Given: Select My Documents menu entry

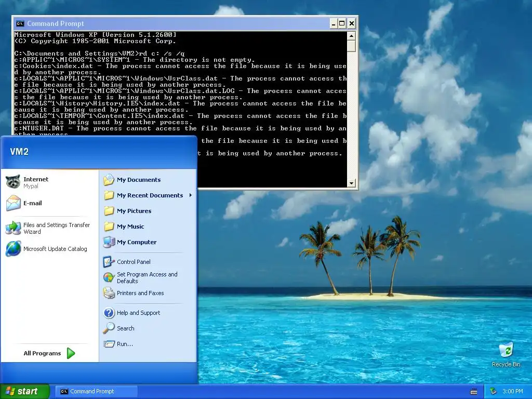Looking at the screenshot, I should pyautogui.click(x=148, y=180).
